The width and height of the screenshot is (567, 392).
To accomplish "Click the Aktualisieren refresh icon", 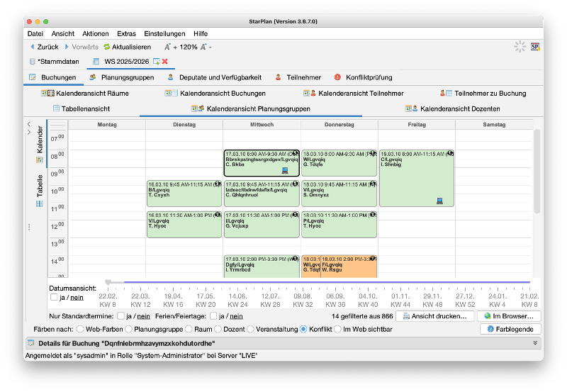I will click(x=107, y=47).
